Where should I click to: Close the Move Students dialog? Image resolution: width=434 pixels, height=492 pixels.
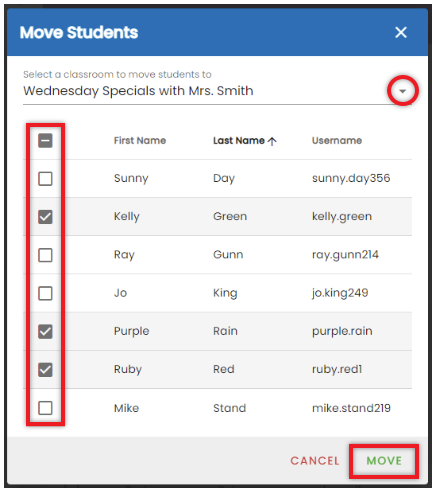click(401, 33)
